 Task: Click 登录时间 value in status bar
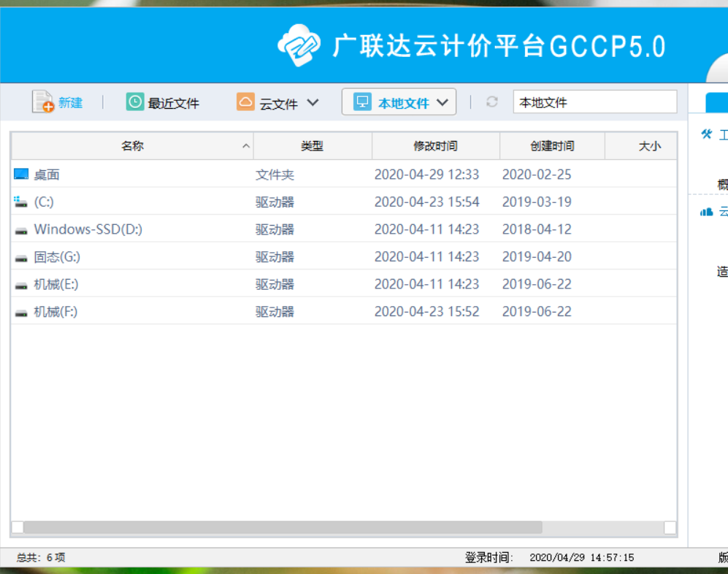coord(582,557)
